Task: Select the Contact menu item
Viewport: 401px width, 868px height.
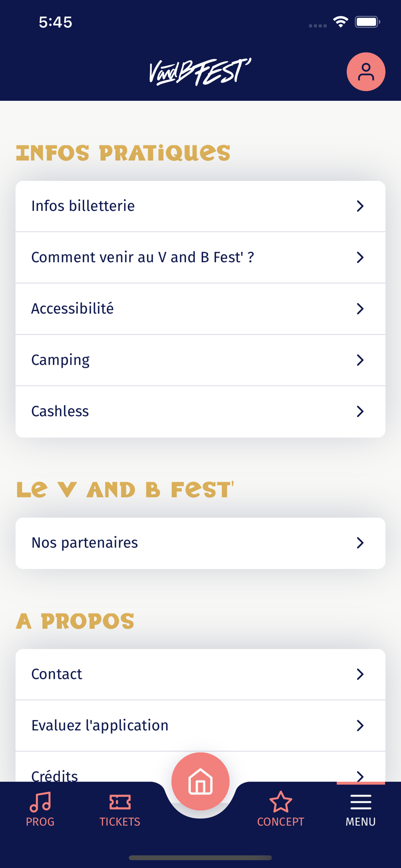Action: point(200,674)
